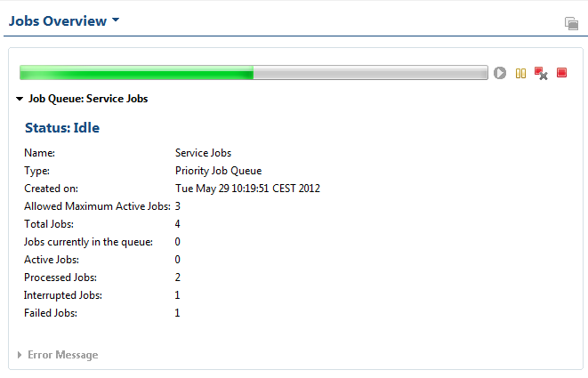Click the Failed Jobs label

click(51, 313)
